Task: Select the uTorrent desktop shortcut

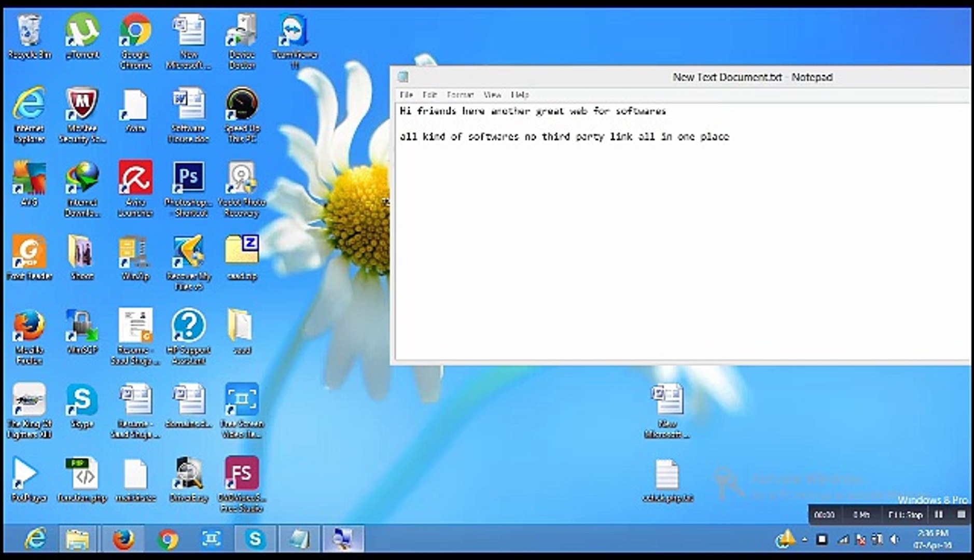Action: (x=82, y=37)
